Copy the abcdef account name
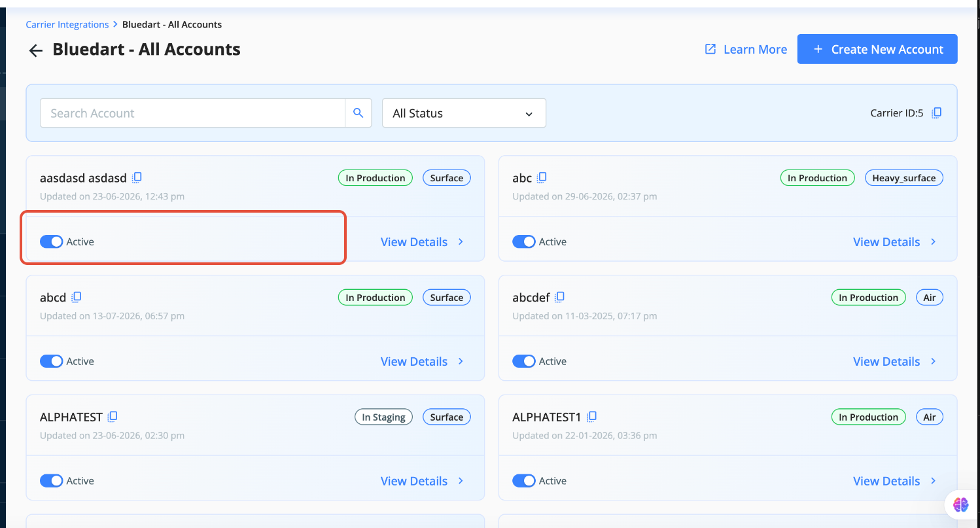This screenshot has width=980, height=528. pos(559,298)
